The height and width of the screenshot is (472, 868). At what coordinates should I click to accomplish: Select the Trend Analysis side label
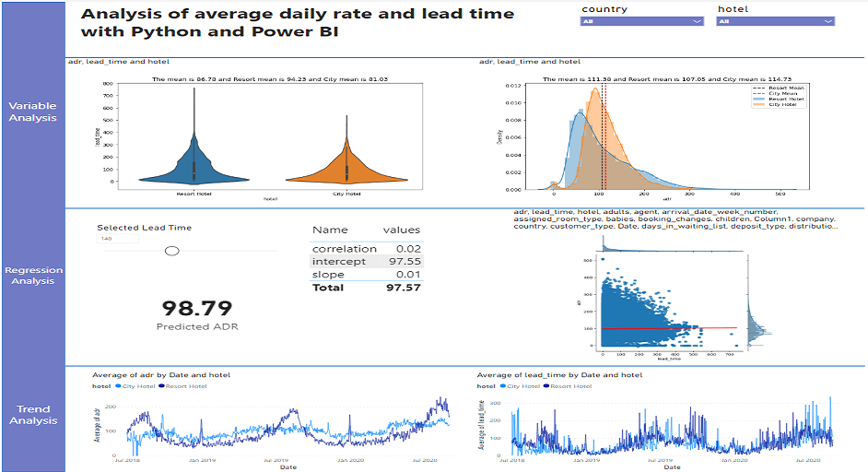point(33,415)
